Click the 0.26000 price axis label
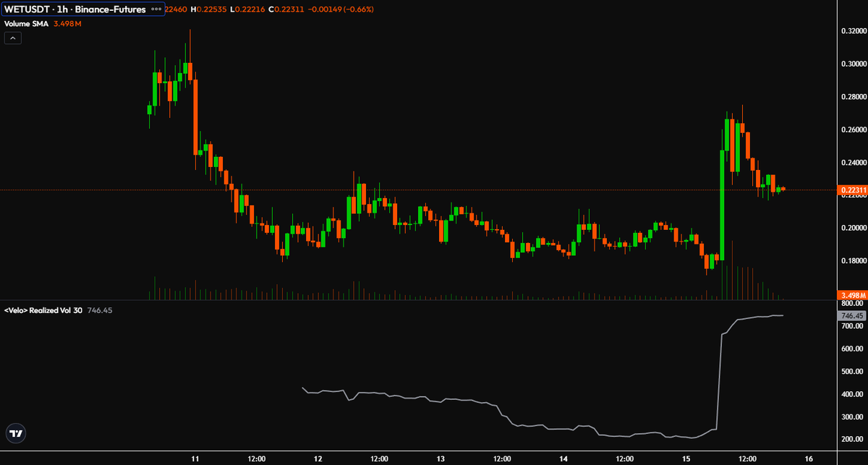Viewport: 868px width, 465px height. coord(852,129)
